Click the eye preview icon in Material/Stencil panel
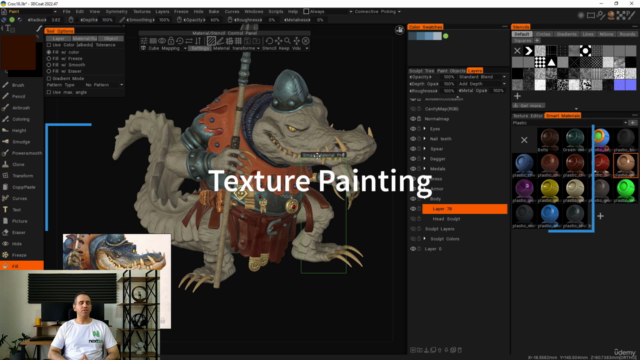Screen dimensions: 640x360 point(162,41)
